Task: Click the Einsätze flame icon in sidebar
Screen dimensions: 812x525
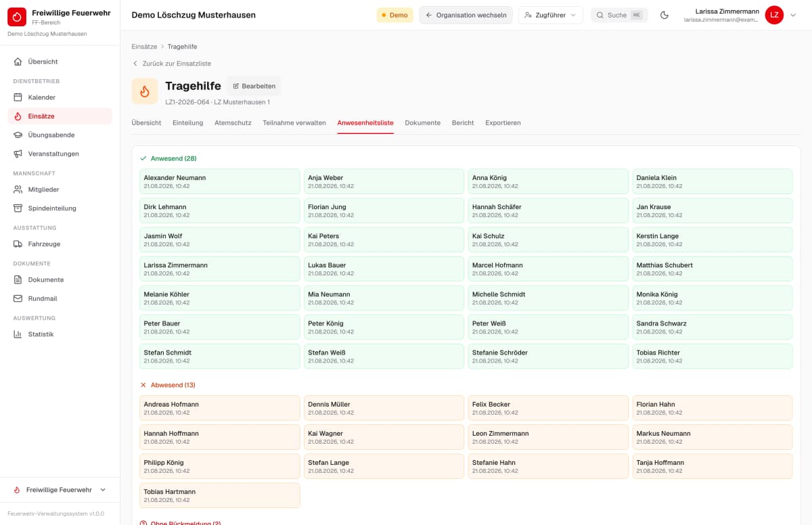Action: point(18,116)
